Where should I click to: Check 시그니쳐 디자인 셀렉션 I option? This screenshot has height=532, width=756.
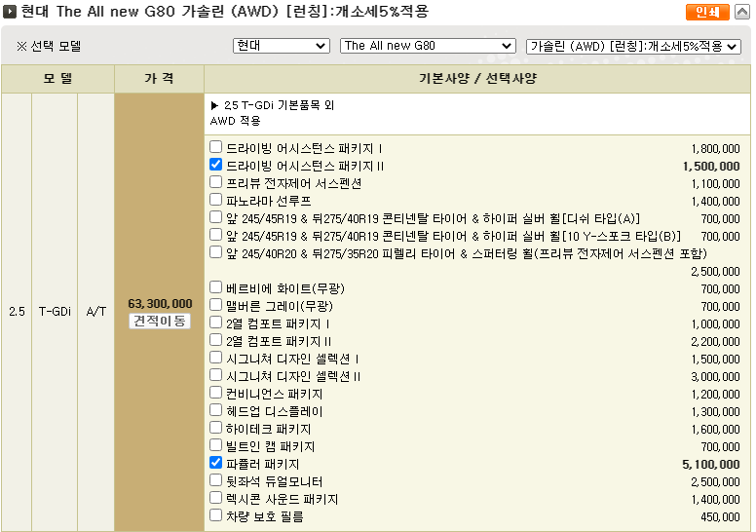[x=215, y=358]
